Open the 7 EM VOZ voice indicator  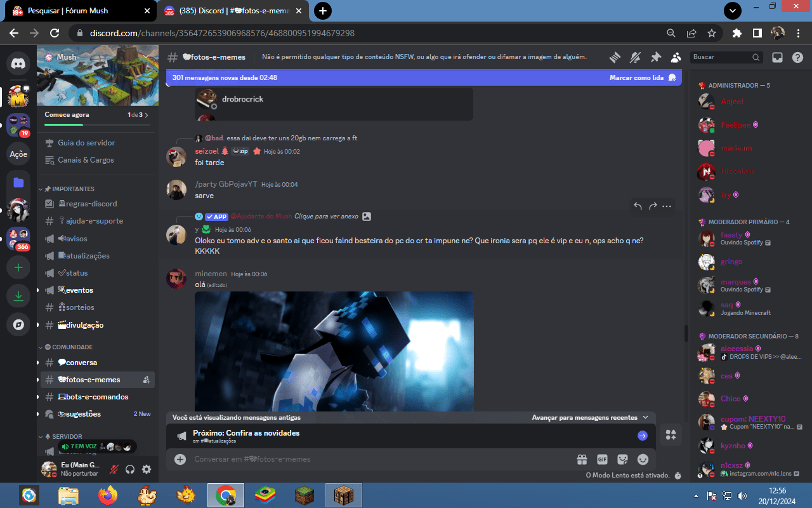[x=97, y=447]
